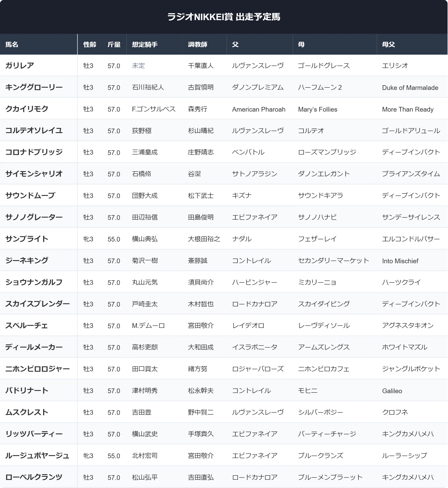
Task: Click jockey 石川裕紀人
Action: 148,87
